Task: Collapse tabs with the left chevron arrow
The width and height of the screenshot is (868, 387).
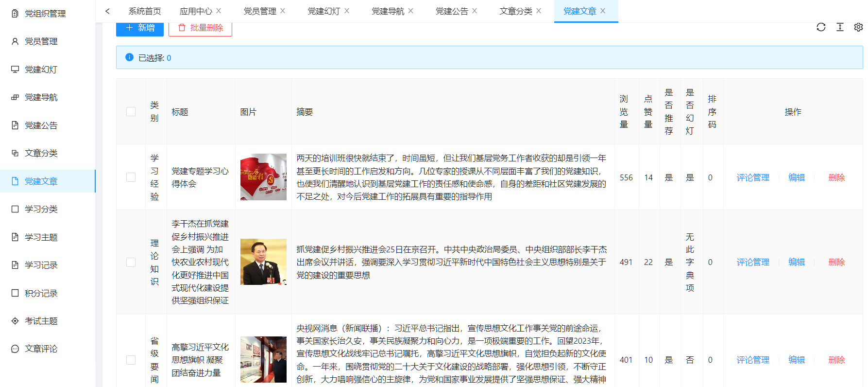Action: tap(107, 11)
